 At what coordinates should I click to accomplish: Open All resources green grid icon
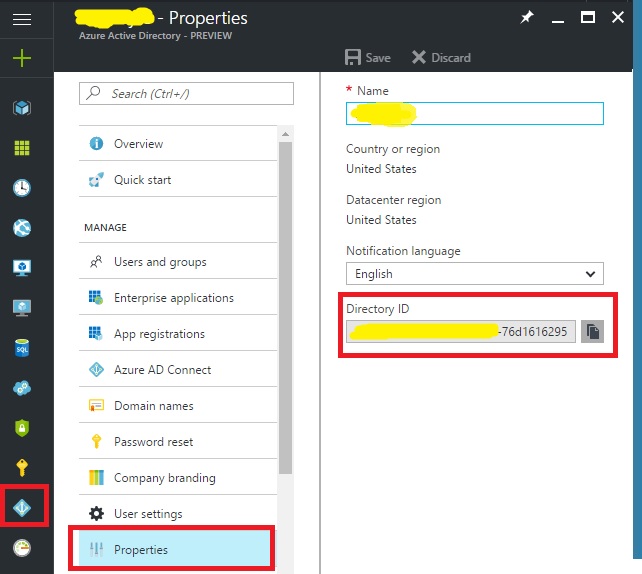pos(22,148)
